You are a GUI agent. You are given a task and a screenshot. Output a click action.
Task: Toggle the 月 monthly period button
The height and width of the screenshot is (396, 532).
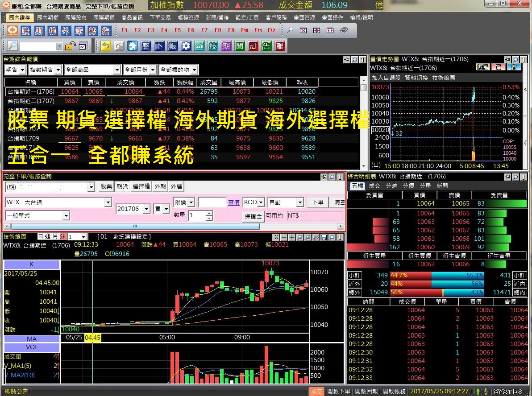point(55,236)
